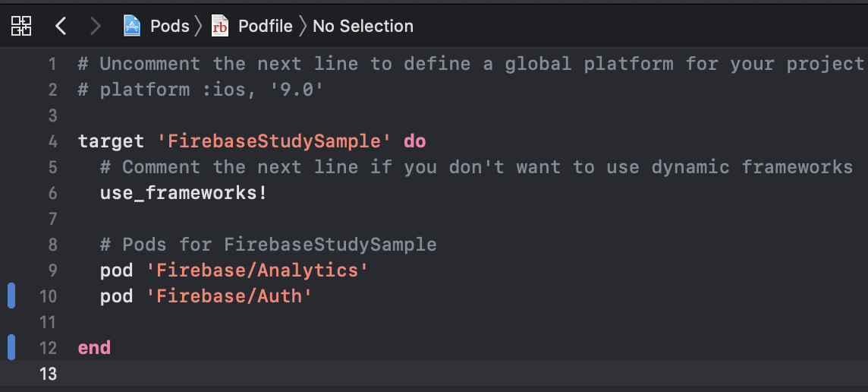
Task: Expand chevron between Podfile and No Selection
Action: click(x=302, y=26)
